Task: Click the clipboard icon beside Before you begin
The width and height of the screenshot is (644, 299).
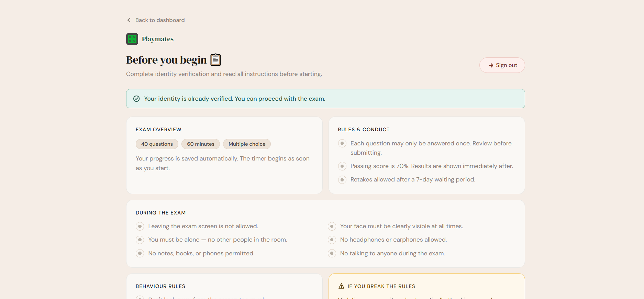Action: [215, 60]
